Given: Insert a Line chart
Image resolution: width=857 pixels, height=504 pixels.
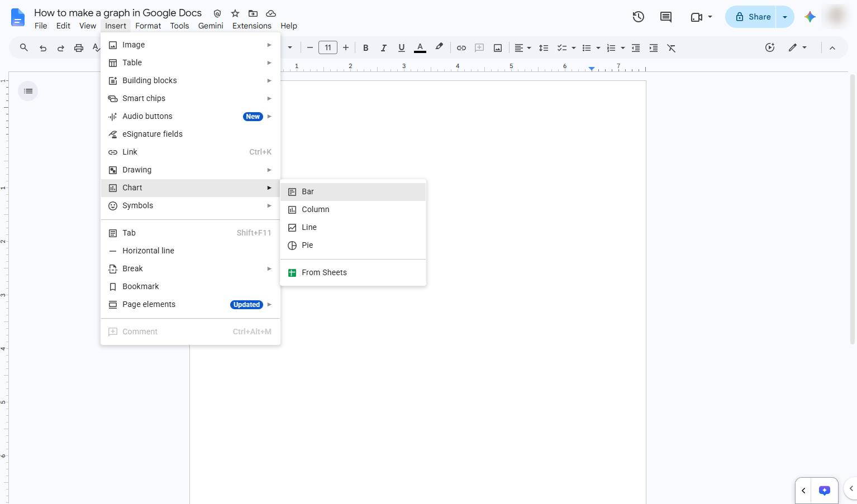Looking at the screenshot, I should (353, 227).
